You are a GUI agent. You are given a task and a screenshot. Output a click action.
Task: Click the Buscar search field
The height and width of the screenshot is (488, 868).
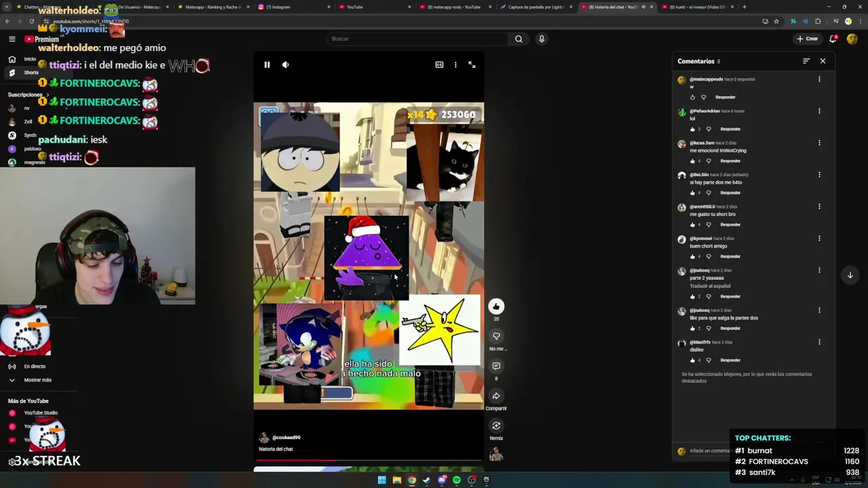pos(417,39)
